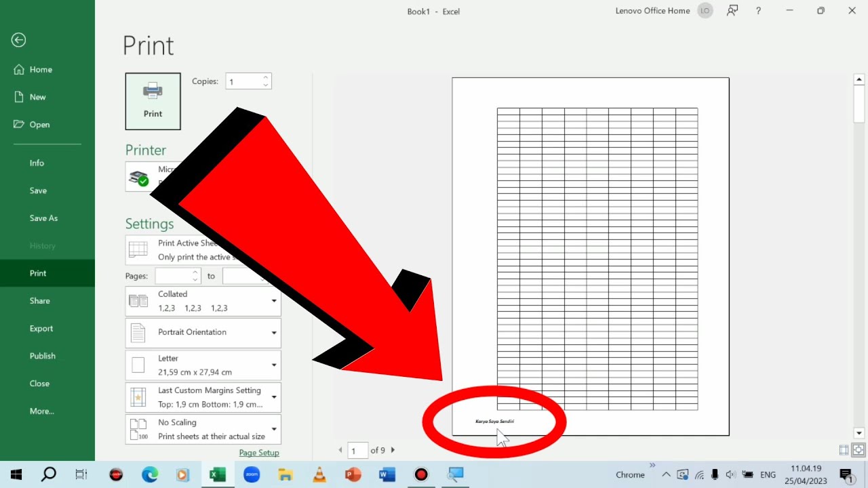Switch to Excel in taskbar
Image resolution: width=868 pixels, height=488 pixels.
click(218, 474)
